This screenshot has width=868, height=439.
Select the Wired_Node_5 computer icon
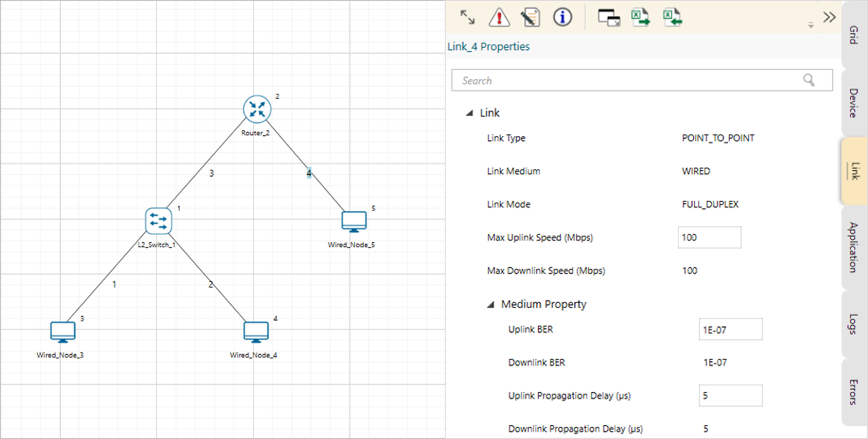tap(354, 221)
